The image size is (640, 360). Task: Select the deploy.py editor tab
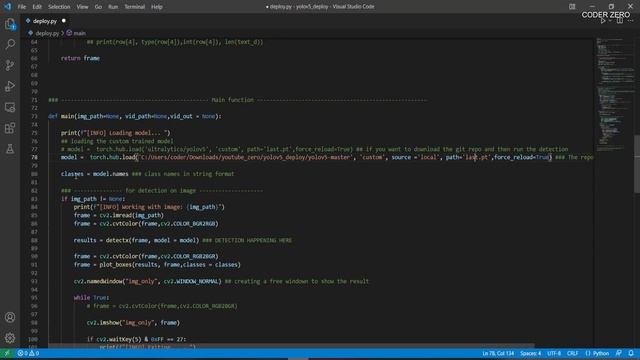coord(45,21)
